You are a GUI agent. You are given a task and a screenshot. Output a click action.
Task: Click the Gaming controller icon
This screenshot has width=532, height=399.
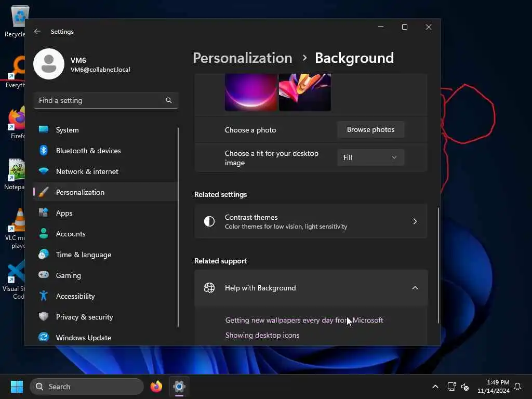(44, 275)
